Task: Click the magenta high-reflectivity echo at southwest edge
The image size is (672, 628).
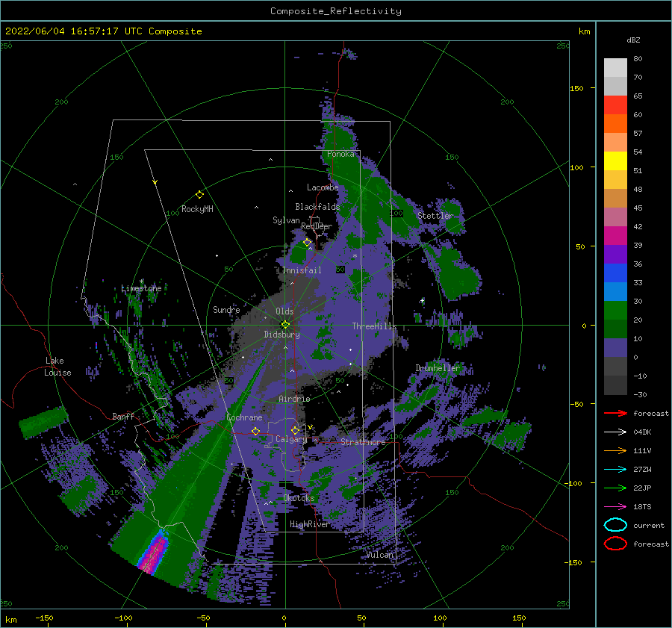Action: 153,553
